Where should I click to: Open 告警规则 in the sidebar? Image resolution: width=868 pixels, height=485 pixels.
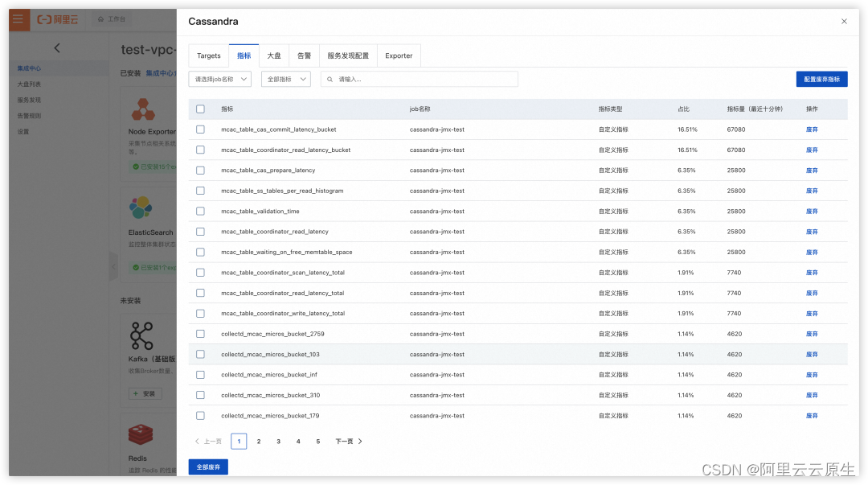(x=29, y=116)
